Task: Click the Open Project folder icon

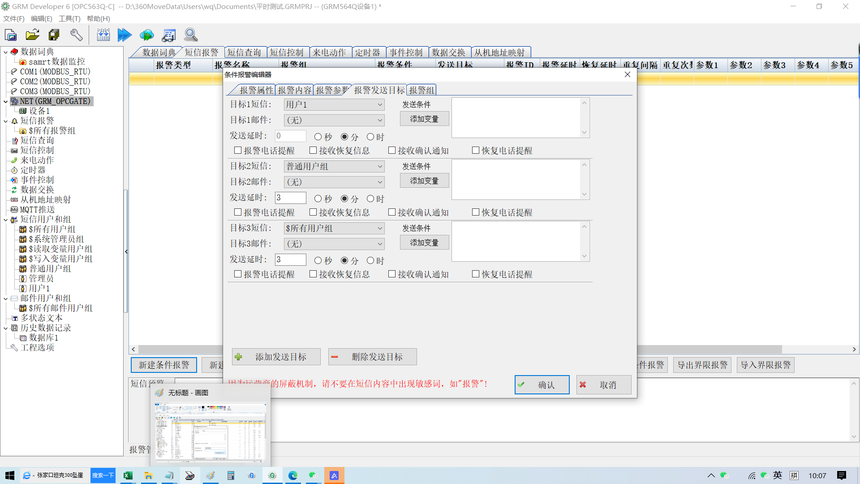Action: coord(32,35)
